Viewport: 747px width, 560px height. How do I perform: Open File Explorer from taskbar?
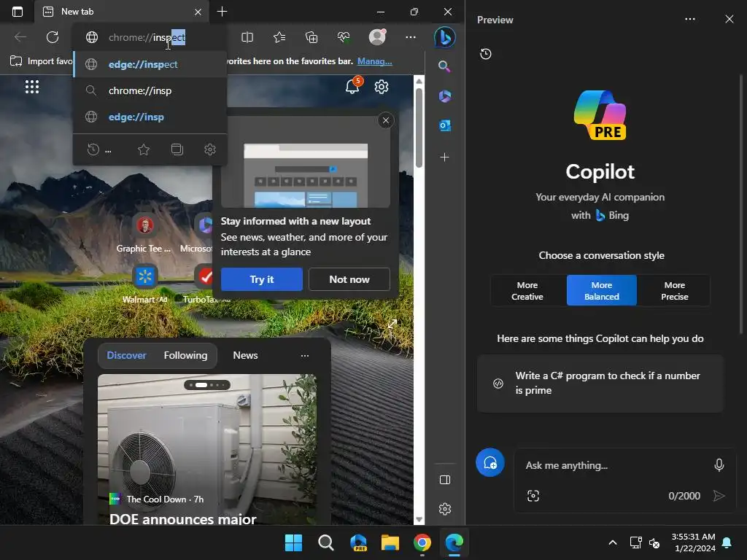(x=390, y=542)
